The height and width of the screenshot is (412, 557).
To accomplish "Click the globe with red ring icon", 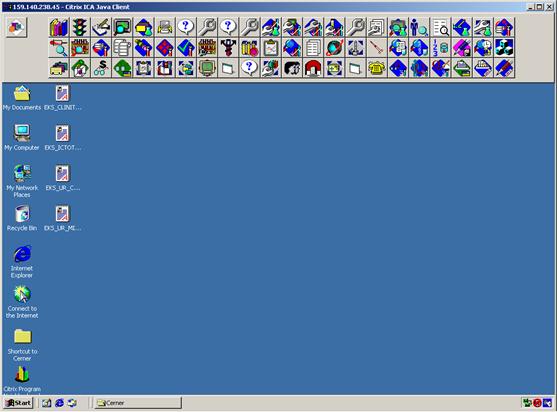I will (334, 48).
